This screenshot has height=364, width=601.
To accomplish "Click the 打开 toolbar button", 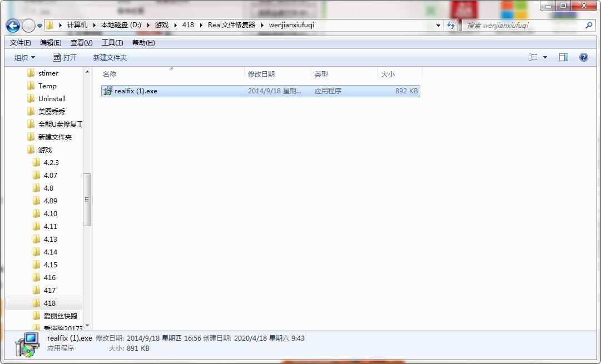I will click(x=64, y=57).
